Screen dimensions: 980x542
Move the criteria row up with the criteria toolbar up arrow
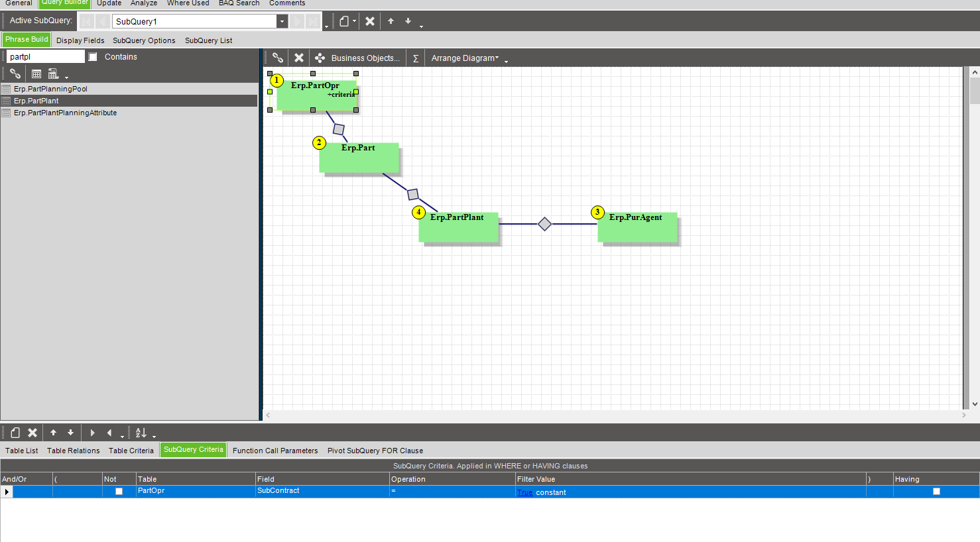pyautogui.click(x=54, y=433)
